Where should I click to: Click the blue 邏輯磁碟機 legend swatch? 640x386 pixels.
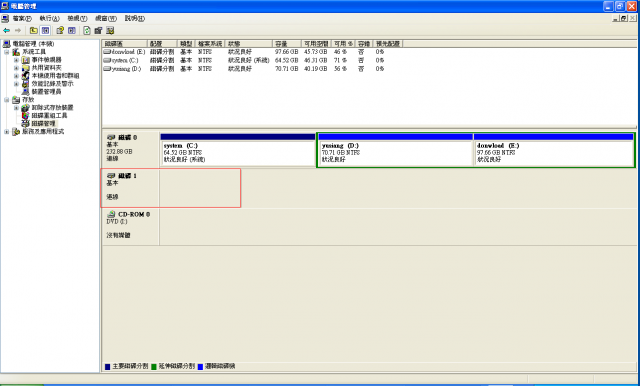(200, 367)
